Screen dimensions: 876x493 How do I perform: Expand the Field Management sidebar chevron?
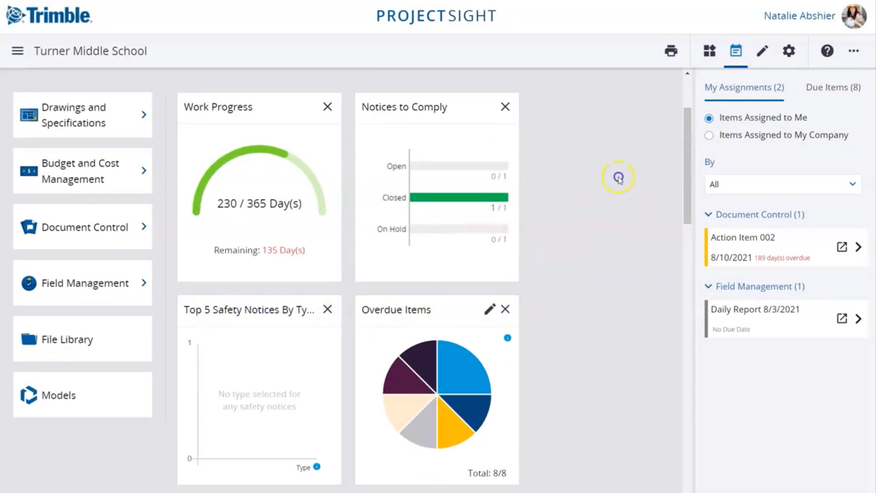click(x=144, y=283)
